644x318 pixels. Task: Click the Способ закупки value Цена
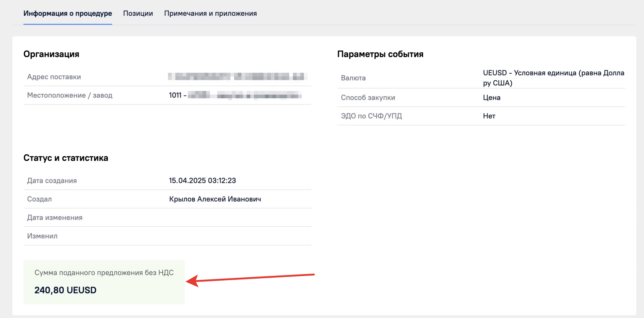(491, 98)
